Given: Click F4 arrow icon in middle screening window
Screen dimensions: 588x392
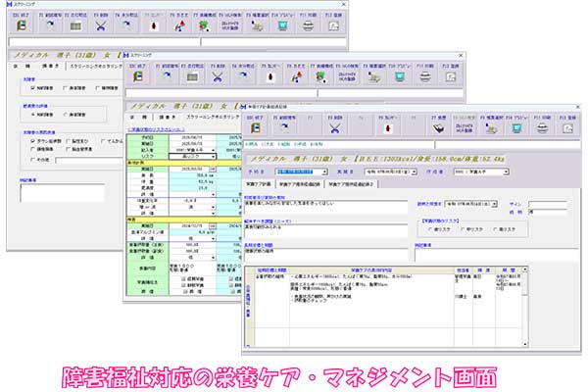Looking at the screenshot, I should [243, 76].
